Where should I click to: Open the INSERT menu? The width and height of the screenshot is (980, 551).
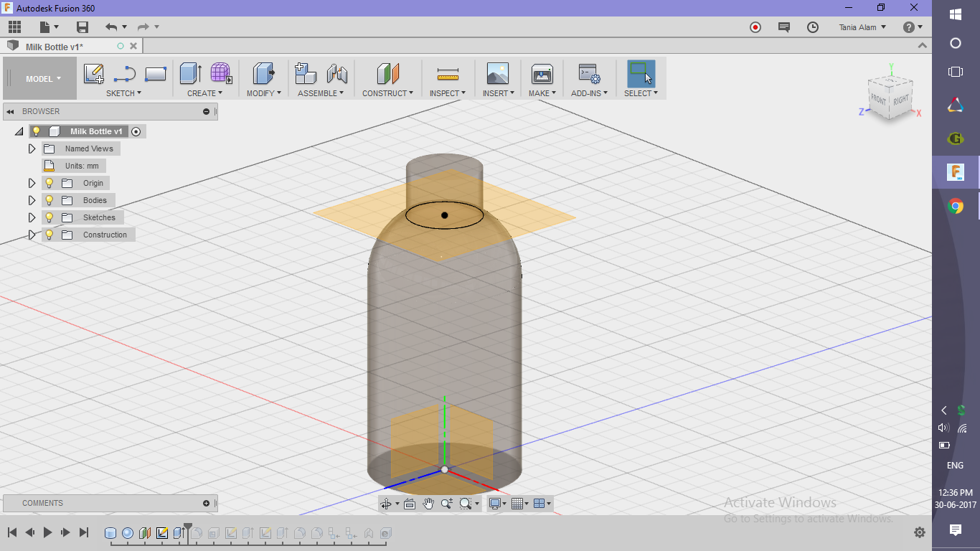coord(499,93)
